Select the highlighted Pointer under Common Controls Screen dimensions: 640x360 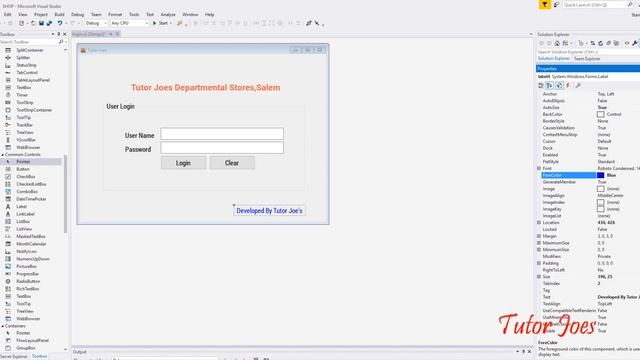point(23,162)
